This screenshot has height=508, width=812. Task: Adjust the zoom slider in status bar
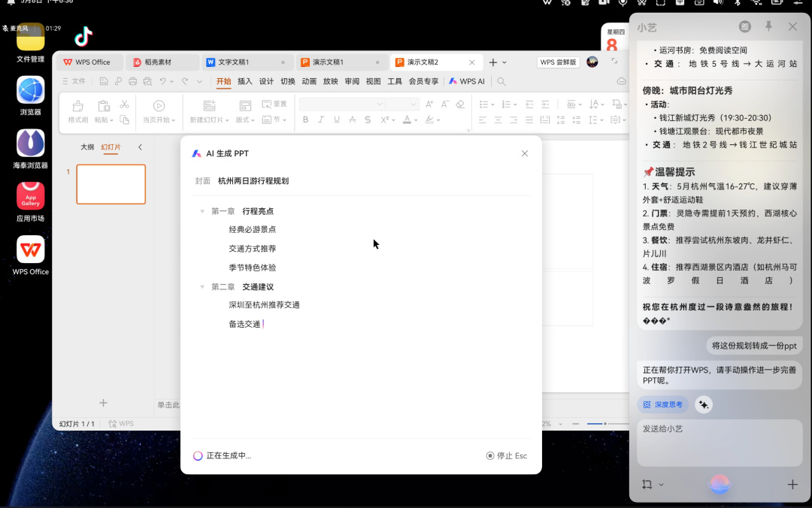pyautogui.click(x=604, y=424)
